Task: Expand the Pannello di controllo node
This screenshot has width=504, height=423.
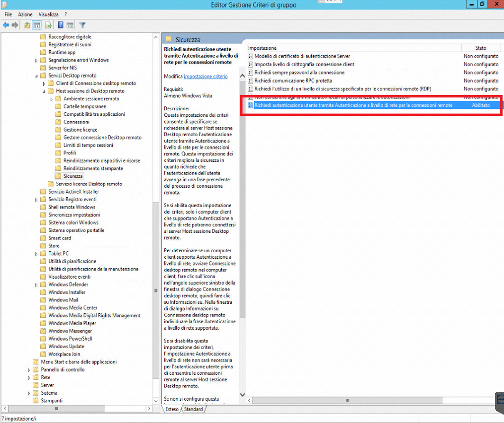Action: (x=29, y=370)
